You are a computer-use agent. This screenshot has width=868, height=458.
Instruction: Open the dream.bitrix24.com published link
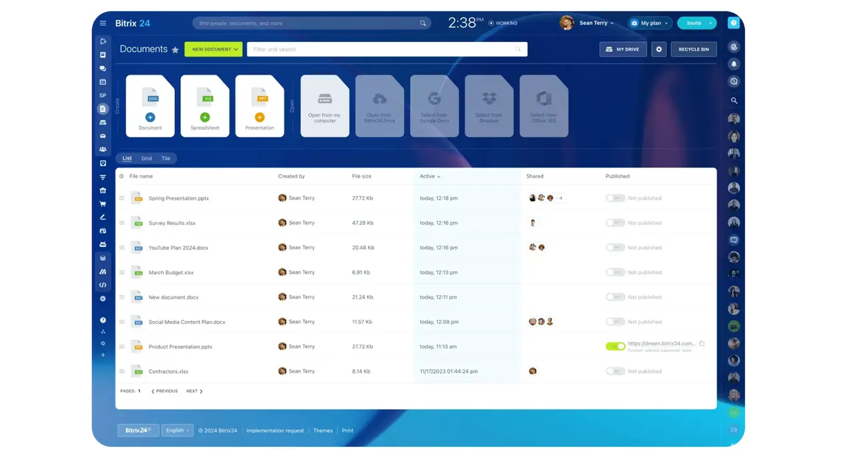click(661, 342)
